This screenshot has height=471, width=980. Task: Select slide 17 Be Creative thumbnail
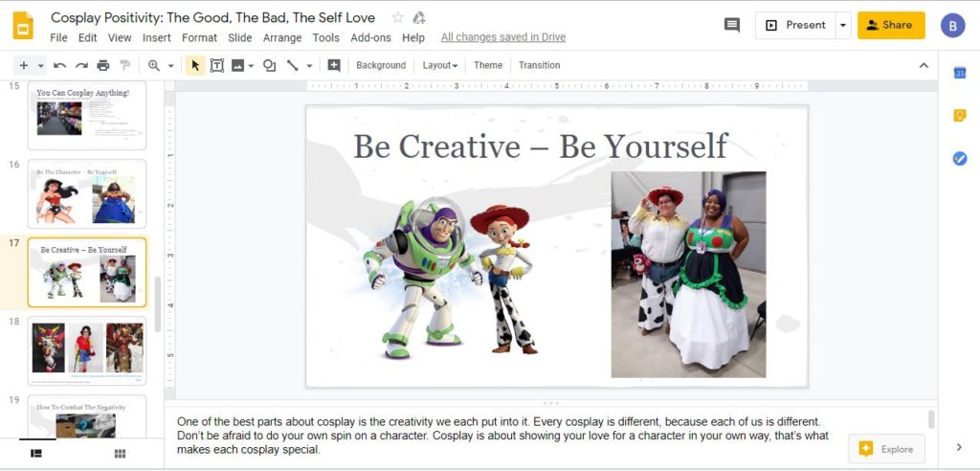(87, 272)
